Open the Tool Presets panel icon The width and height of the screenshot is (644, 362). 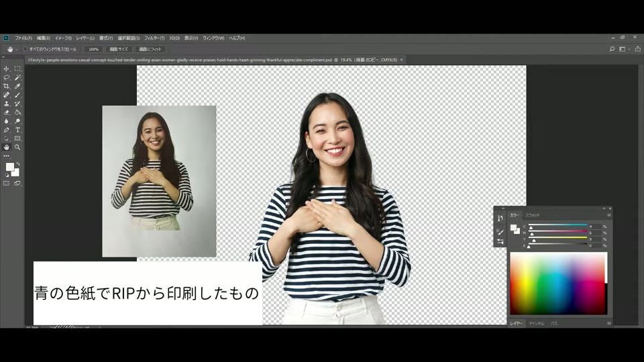500,242
